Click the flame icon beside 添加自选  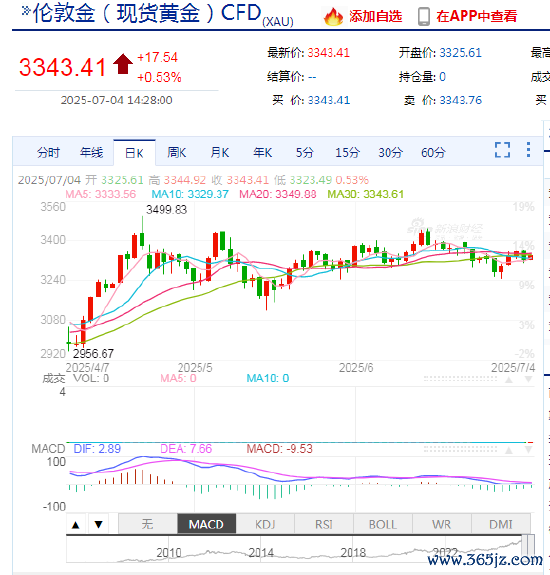click(333, 17)
